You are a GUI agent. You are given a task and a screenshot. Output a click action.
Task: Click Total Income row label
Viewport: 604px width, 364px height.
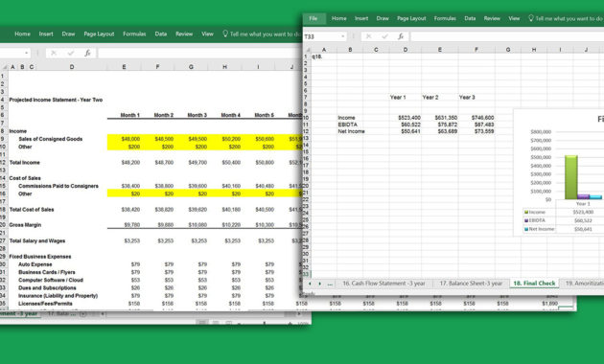click(x=24, y=163)
